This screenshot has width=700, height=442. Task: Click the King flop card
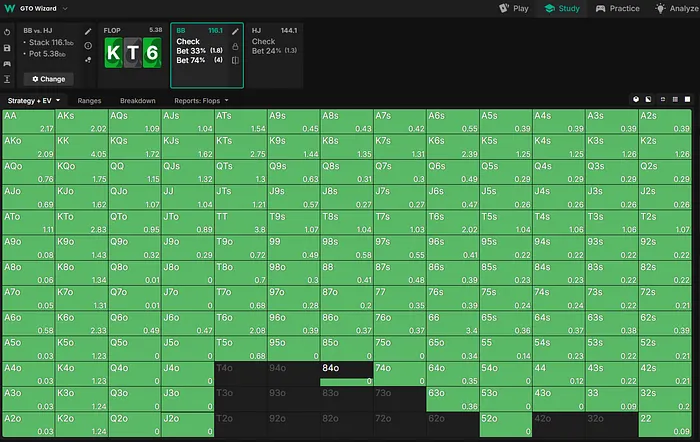point(116,53)
